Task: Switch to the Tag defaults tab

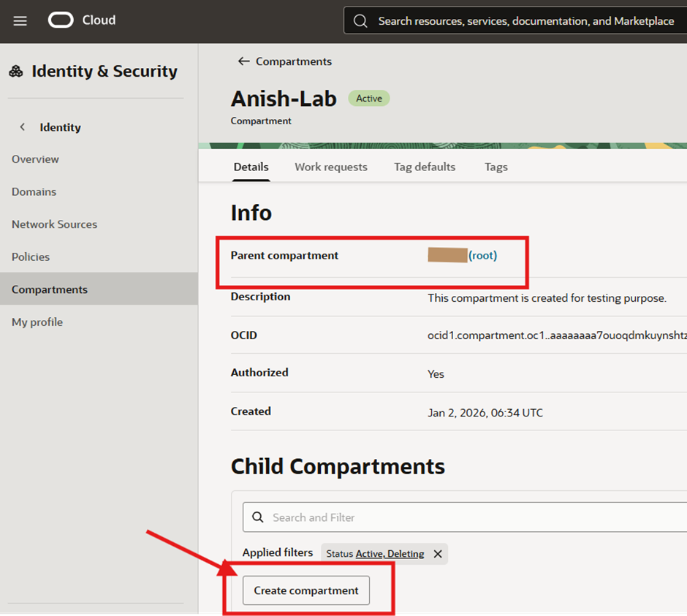Action: (425, 167)
